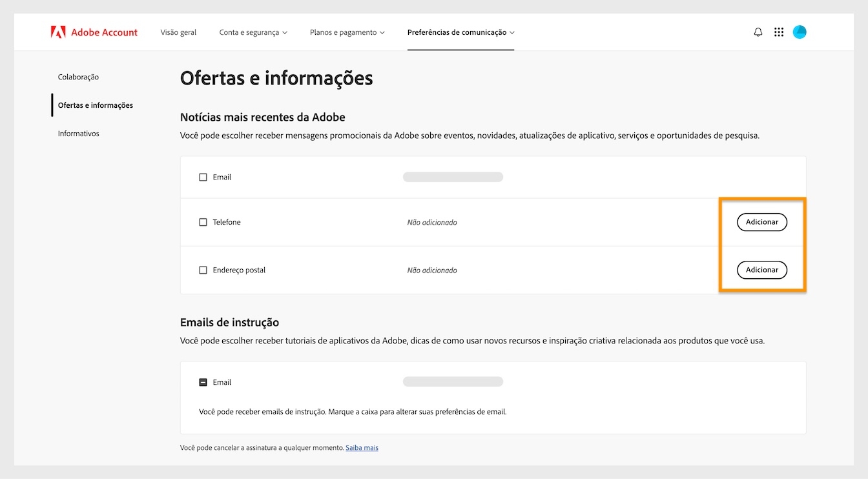Check the Endereço postal checkbox

click(x=203, y=270)
